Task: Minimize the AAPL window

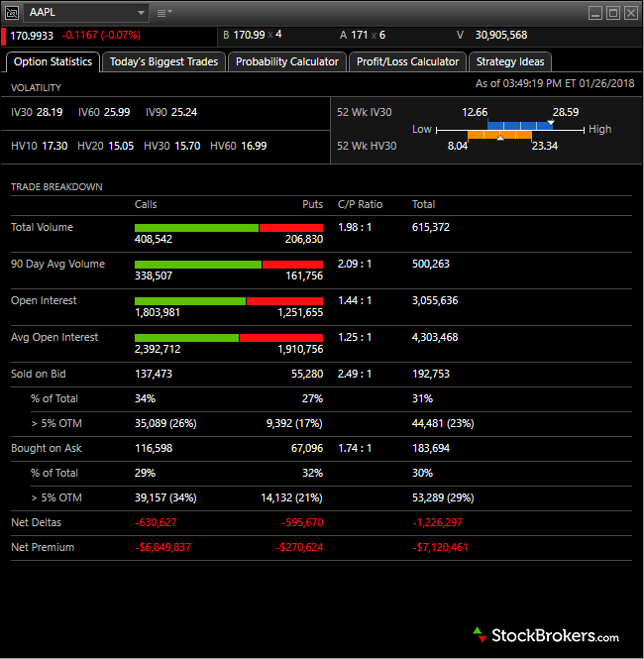Action: pyautogui.click(x=594, y=13)
